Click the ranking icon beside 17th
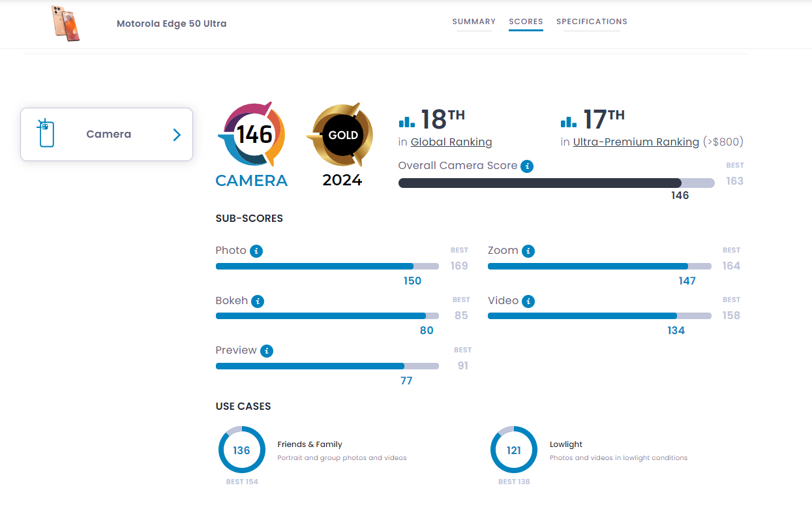The height and width of the screenshot is (509, 812). [x=569, y=121]
